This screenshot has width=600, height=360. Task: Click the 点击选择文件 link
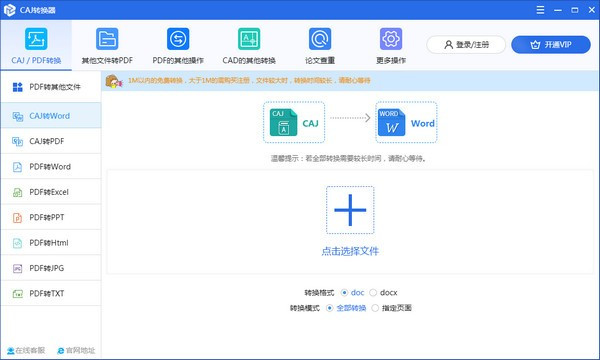point(350,251)
